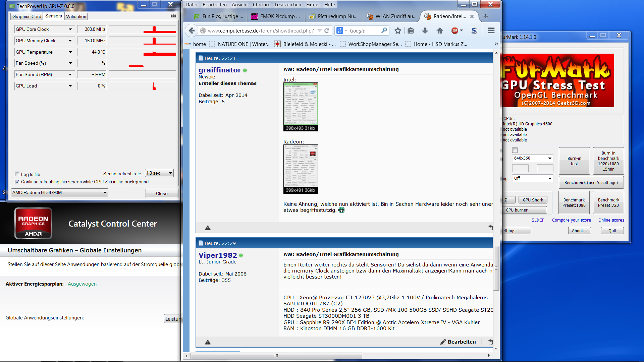The width and height of the screenshot is (644, 362).
Task: Open the Online scores link
Action: (x=611, y=220)
